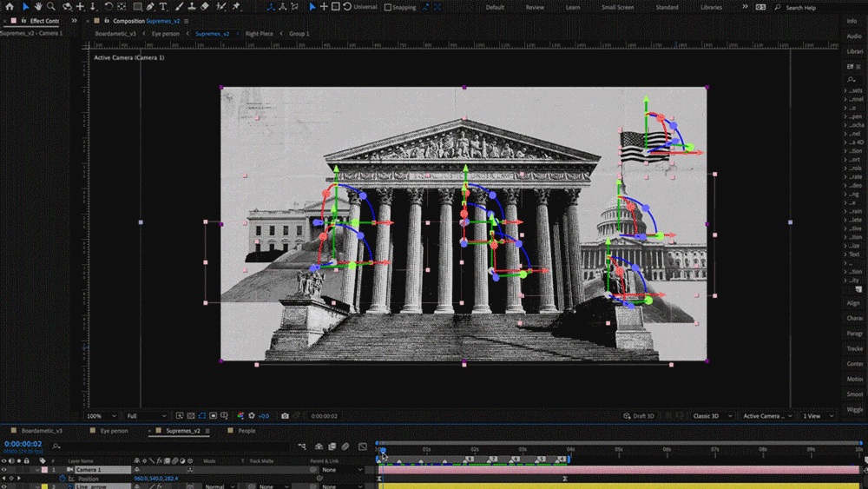Open the Active Camera view dropdown
Screen dimensions: 868x489
tap(767, 416)
